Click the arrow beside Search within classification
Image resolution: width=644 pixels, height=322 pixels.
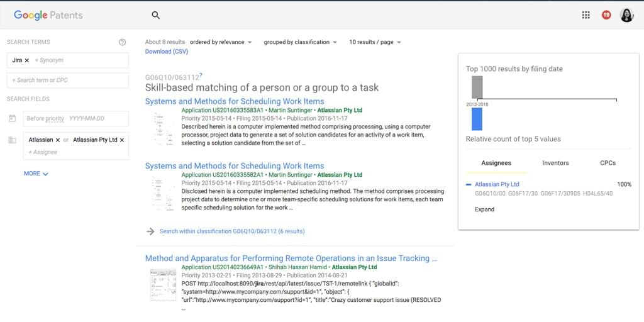coord(150,231)
